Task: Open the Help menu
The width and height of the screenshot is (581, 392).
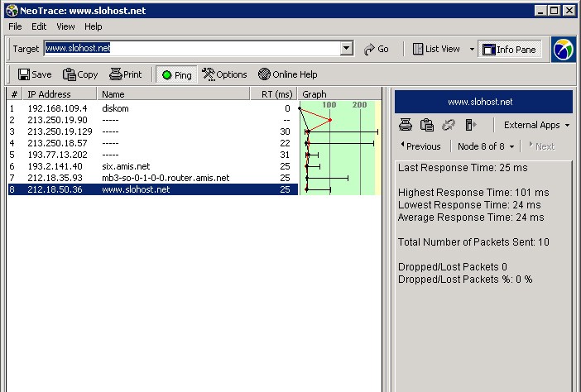Action: click(93, 26)
